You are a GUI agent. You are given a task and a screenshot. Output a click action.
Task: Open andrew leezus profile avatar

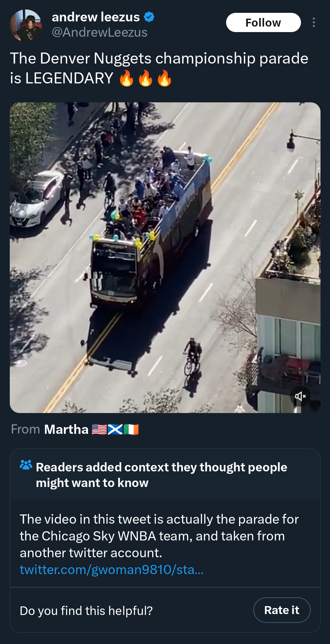[26, 25]
